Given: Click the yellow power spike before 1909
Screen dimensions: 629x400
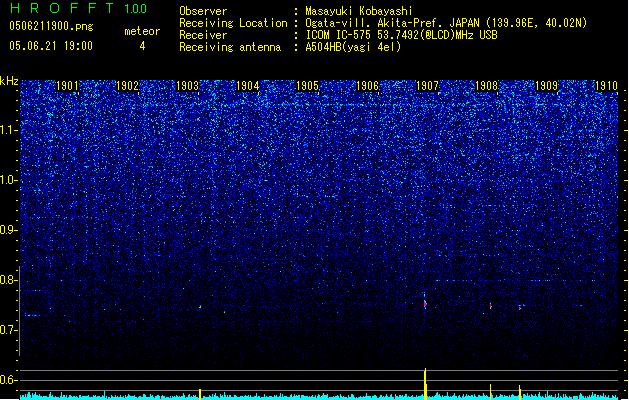Looking at the screenshot, I should click(x=520, y=392).
